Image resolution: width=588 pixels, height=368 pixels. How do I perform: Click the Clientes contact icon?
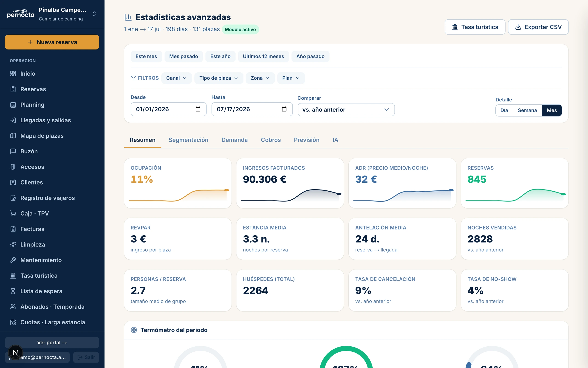(x=13, y=183)
